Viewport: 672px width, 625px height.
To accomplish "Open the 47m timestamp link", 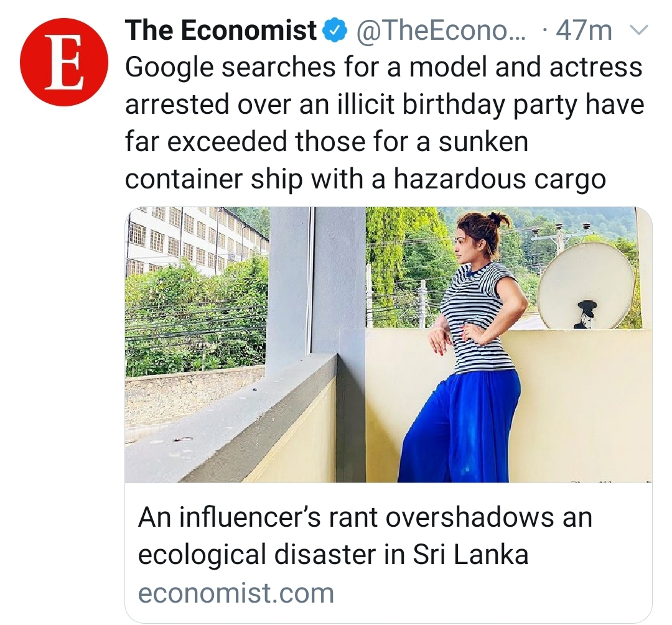I will click(x=584, y=31).
